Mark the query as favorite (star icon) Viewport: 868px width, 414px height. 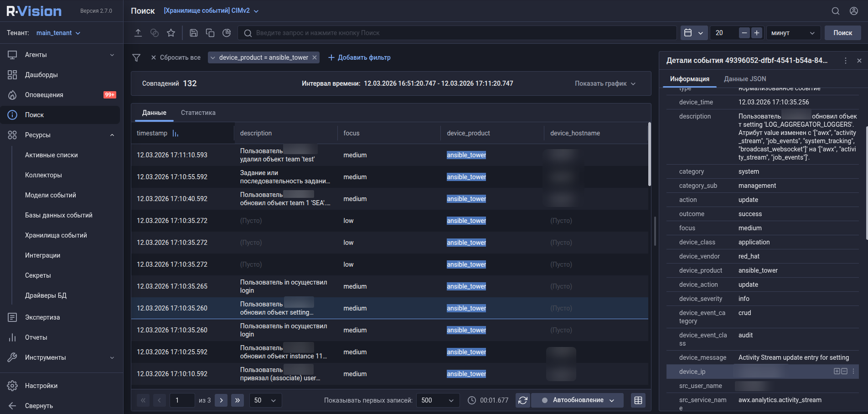[x=171, y=32]
